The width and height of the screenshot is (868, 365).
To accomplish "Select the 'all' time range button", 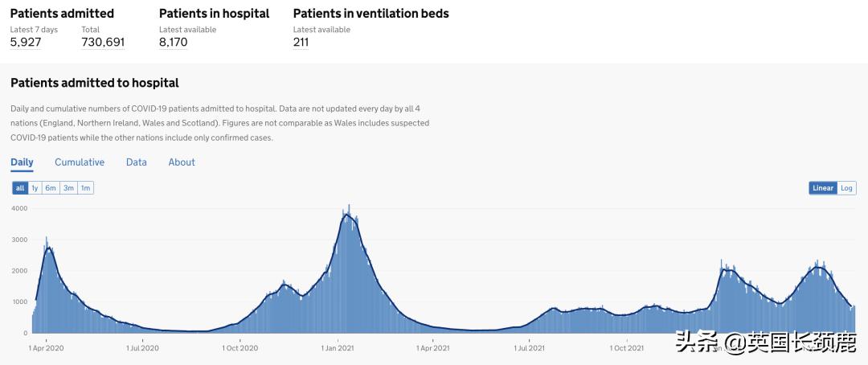I will pos(20,188).
